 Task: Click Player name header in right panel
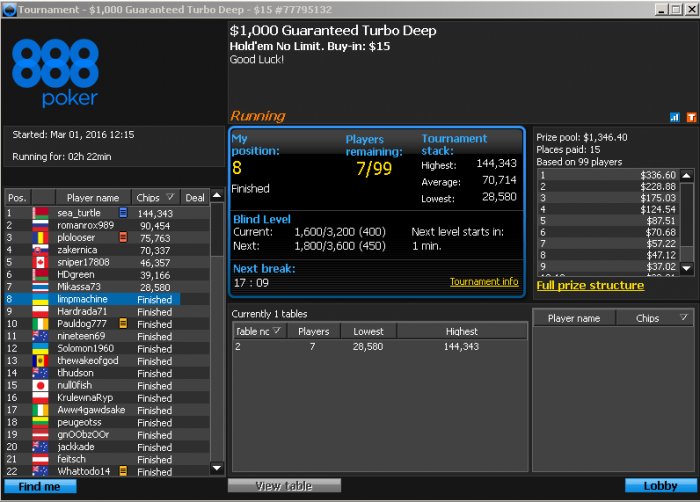coord(574,318)
